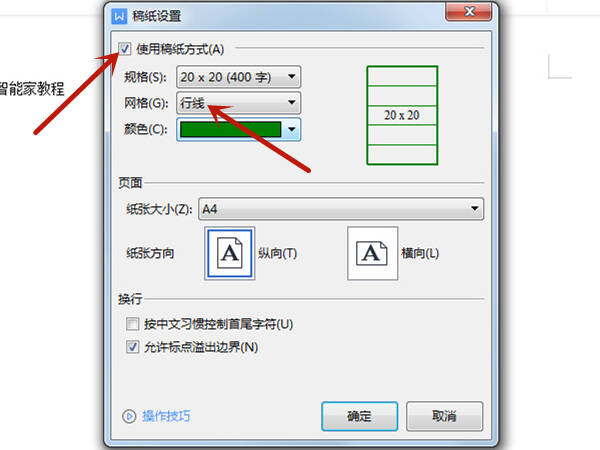
Task: Click the green color swatch
Action: pyautogui.click(x=230, y=129)
